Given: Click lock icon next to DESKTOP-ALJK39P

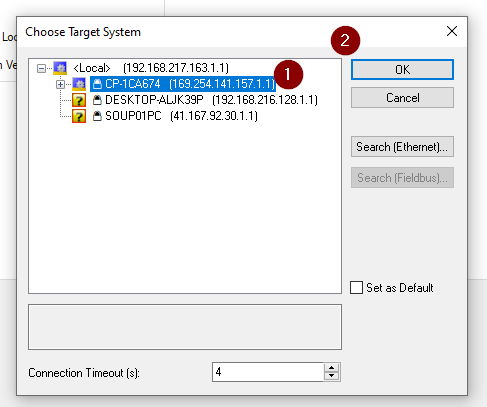Looking at the screenshot, I should [97, 100].
